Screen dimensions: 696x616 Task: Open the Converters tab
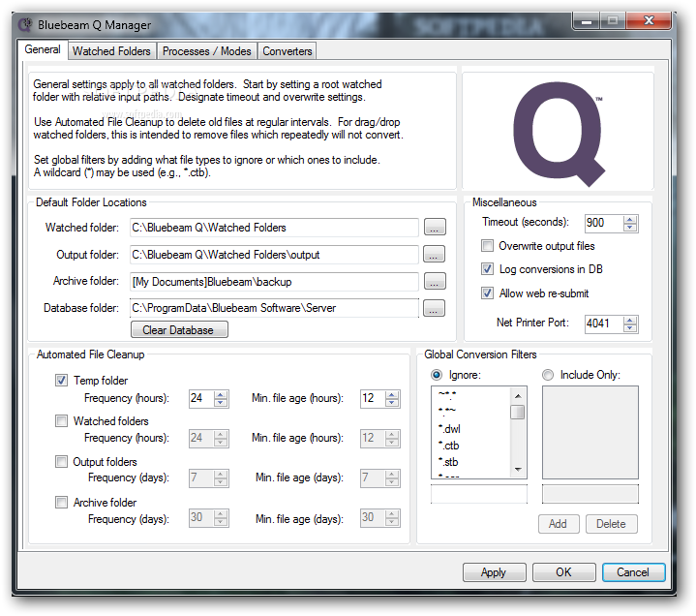point(287,51)
